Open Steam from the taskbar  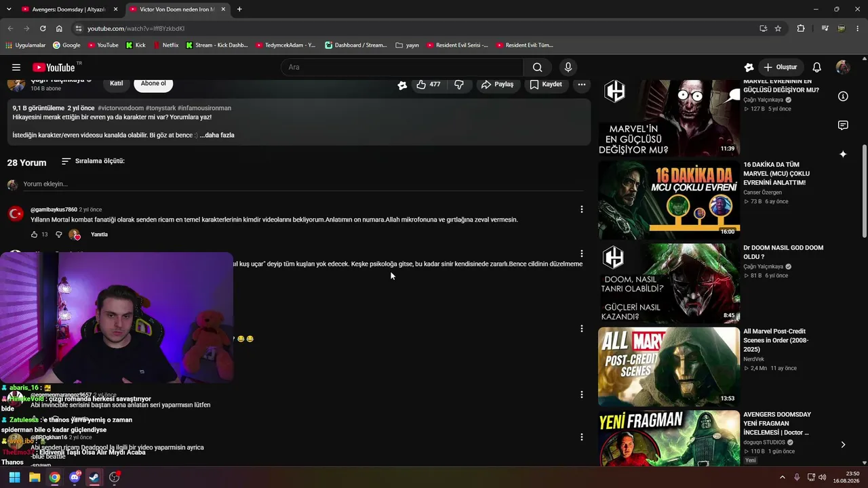[x=94, y=477]
